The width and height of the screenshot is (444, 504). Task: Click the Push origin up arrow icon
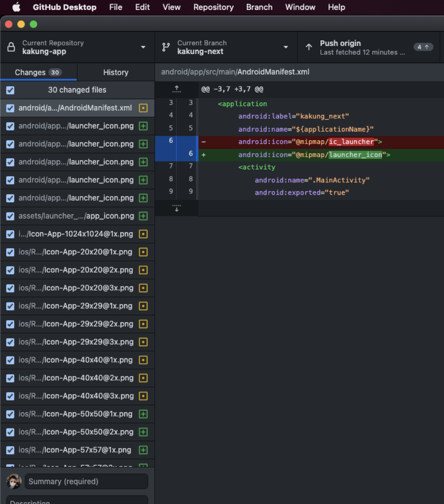309,47
